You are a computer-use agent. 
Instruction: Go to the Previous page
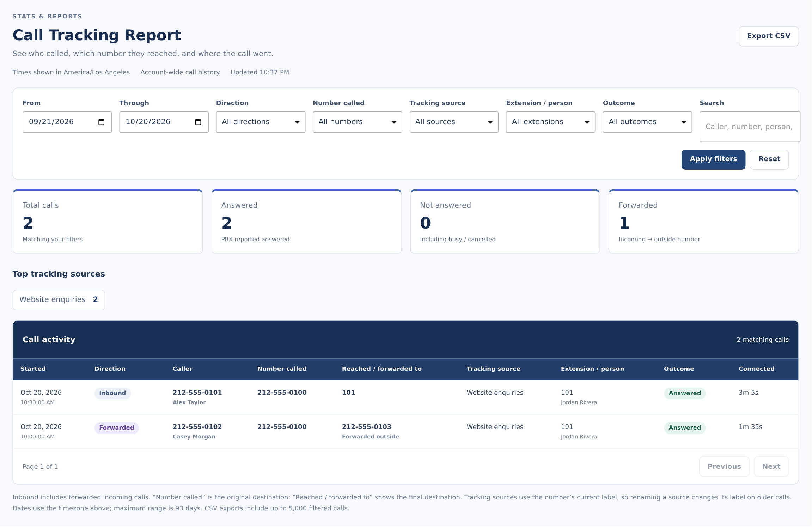[724, 467]
